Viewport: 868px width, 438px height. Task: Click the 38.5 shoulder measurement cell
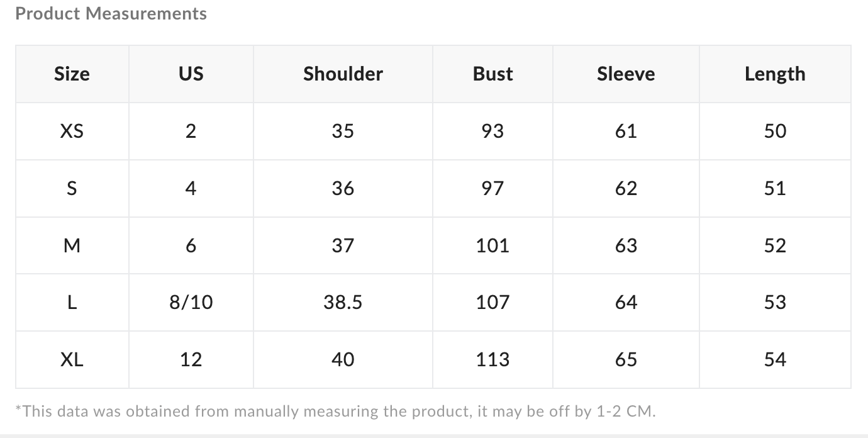343,303
